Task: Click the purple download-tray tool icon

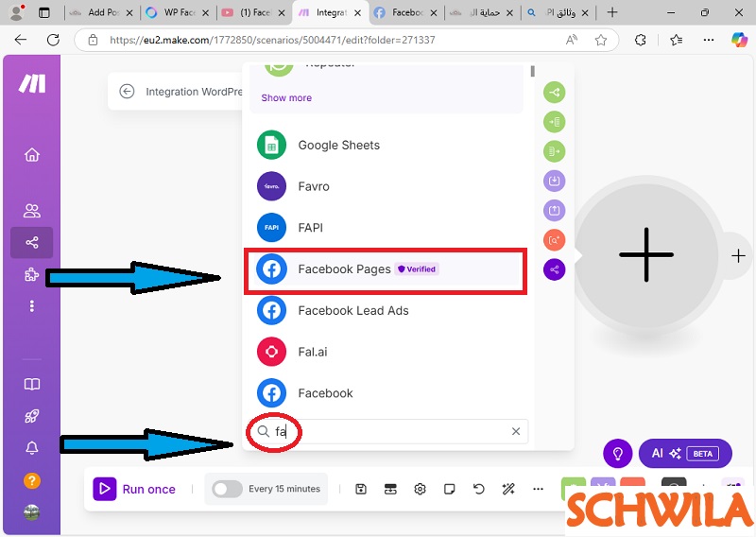Action: tap(555, 181)
